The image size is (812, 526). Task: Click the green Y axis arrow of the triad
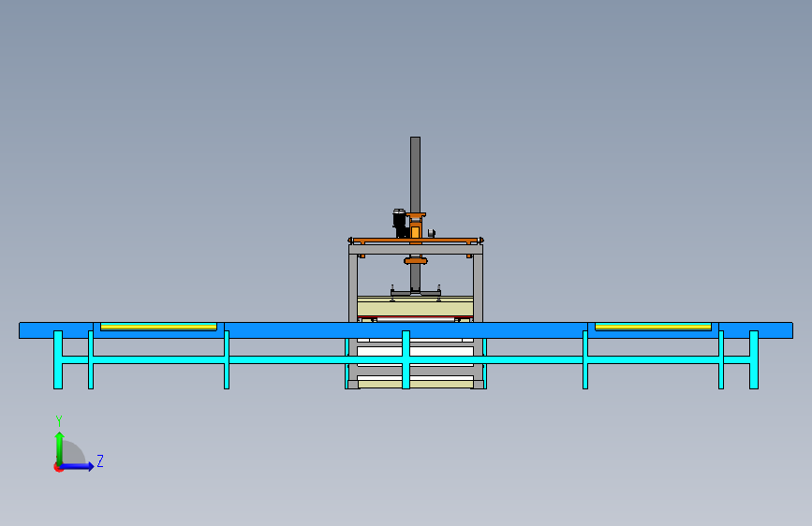(59, 447)
